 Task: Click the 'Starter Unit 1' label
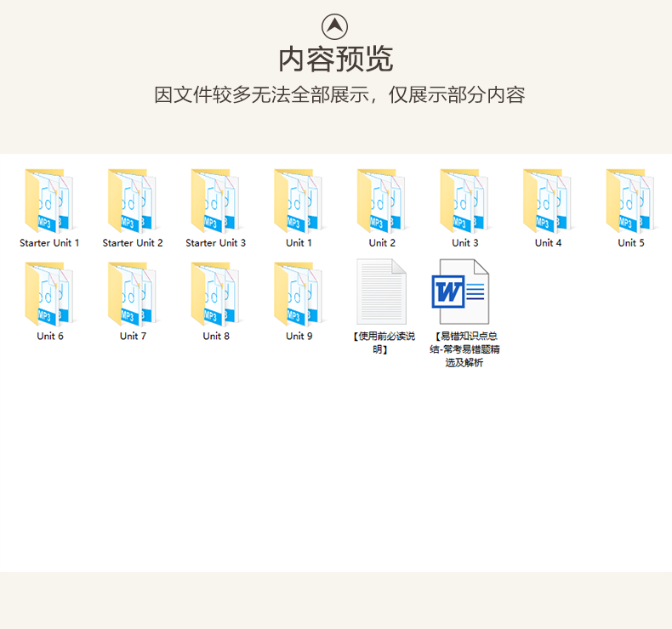[49, 243]
